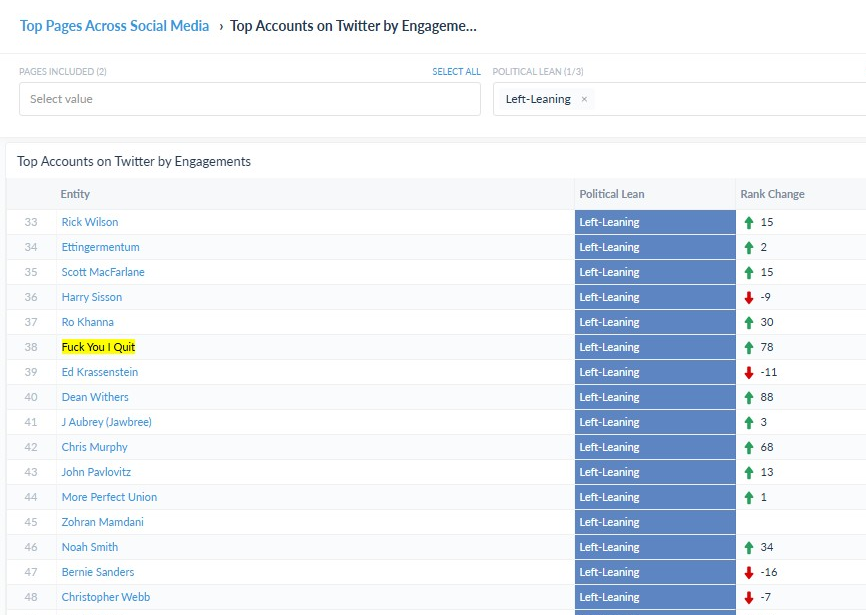Sort by the Political Lean column header
The width and height of the screenshot is (866, 615).
tap(611, 194)
